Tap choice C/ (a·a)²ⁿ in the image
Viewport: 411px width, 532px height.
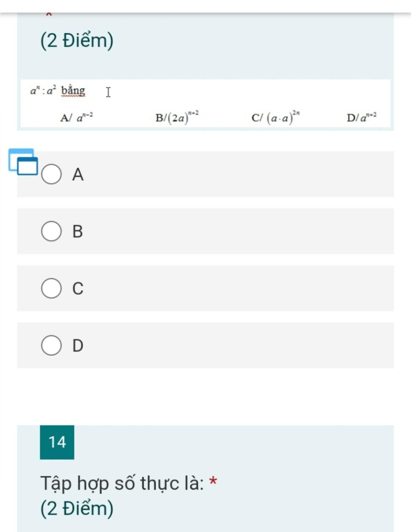pos(276,117)
